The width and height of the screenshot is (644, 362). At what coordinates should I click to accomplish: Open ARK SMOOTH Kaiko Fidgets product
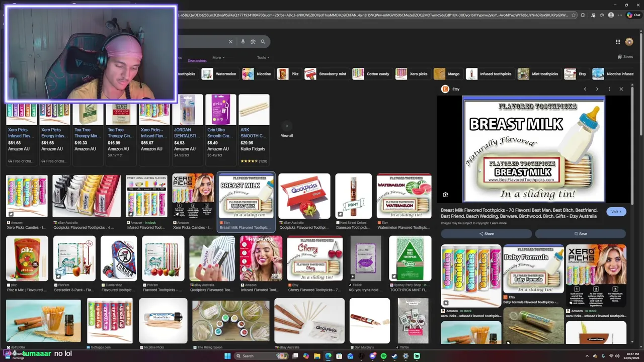[254, 130]
